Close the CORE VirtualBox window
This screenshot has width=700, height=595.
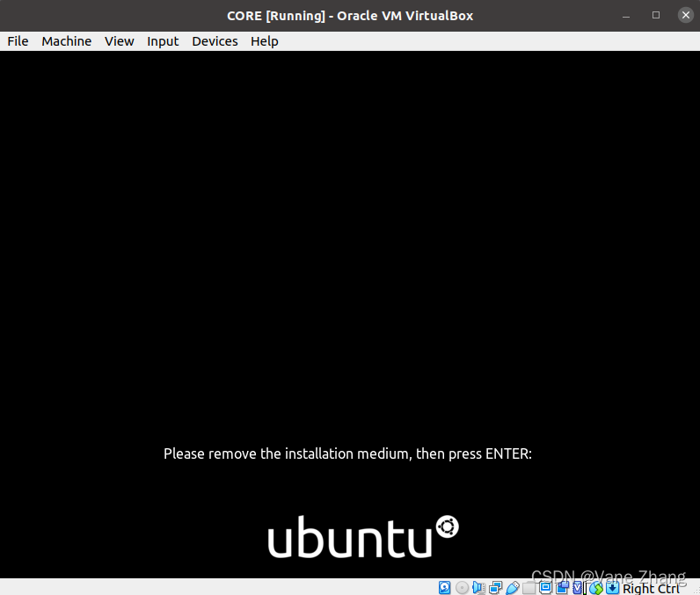pyautogui.click(x=686, y=15)
